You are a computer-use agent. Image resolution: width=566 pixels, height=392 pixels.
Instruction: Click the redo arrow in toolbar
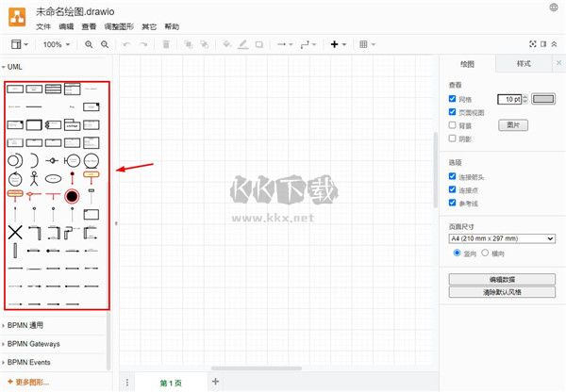(143, 44)
